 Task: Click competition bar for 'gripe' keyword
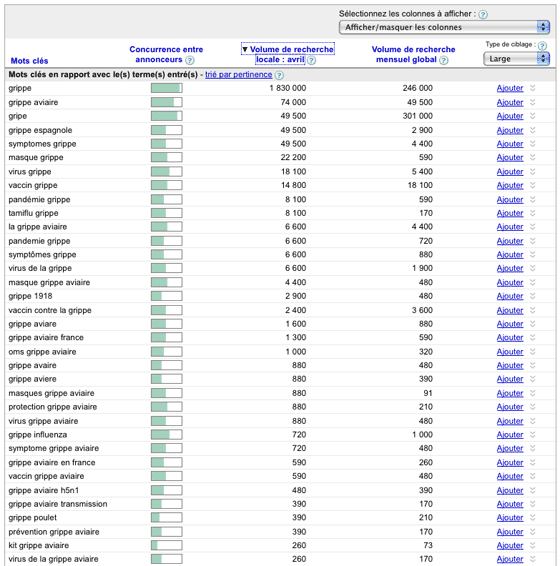click(166, 116)
